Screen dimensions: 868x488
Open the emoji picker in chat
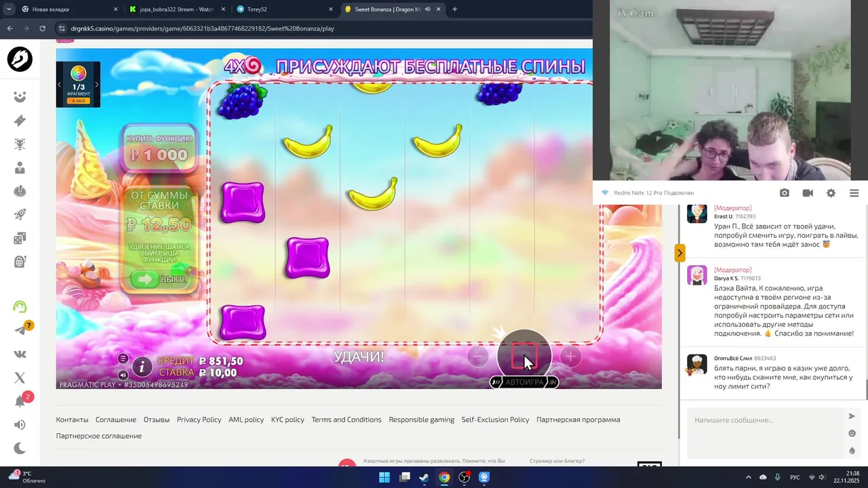[852, 433]
